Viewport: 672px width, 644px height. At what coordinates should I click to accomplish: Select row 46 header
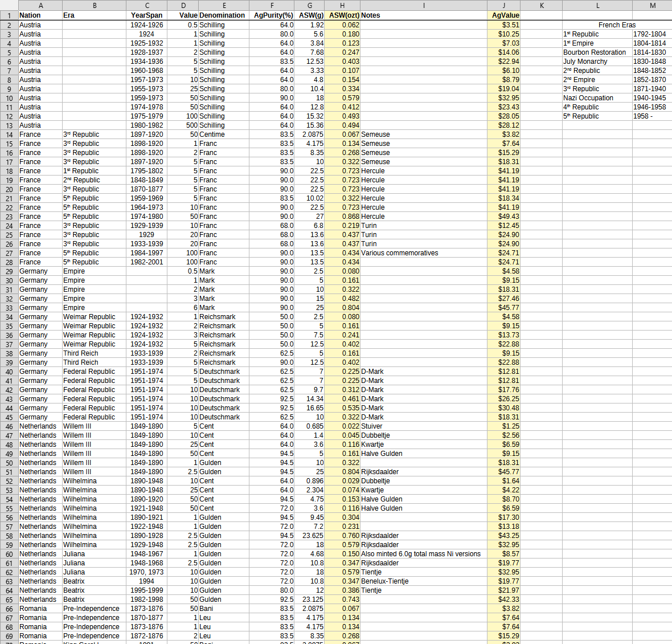click(9, 427)
